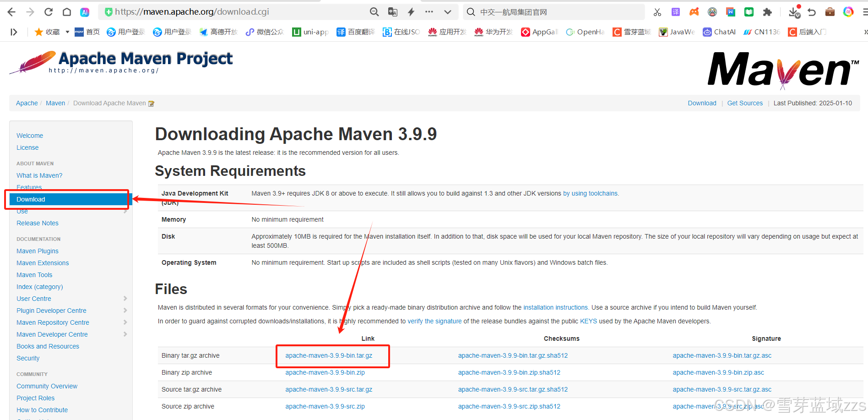Screen dimensions: 868x420
Task: Expand the Maven Repository Centre arrow
Action: click(125, 322)
